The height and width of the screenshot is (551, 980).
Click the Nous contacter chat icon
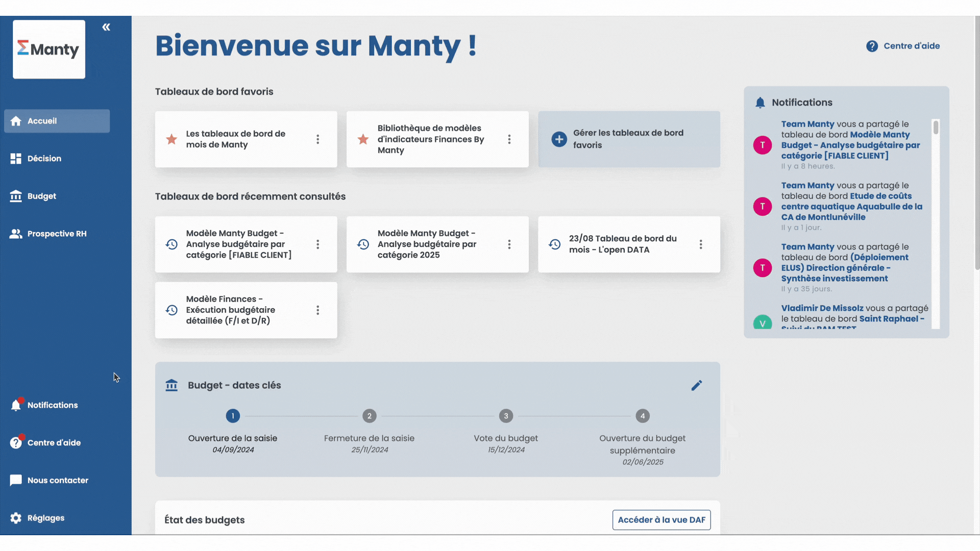[16, 481]
